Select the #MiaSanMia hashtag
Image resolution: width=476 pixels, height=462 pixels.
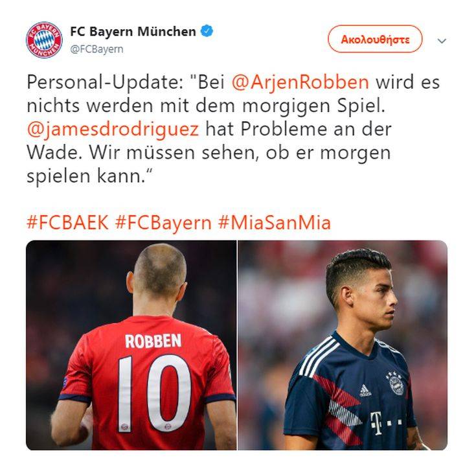pos(275,223)
